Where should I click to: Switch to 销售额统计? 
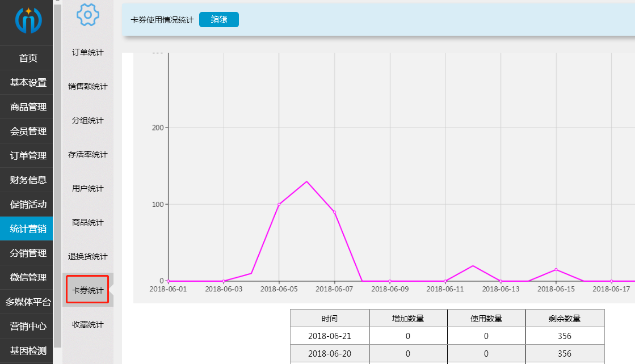click(x=87, y=86)
